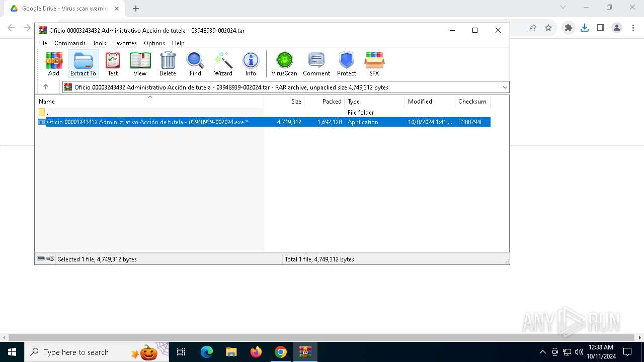Image resolution: width=644 pixels, height=362 pixels.
Task: Click the browser horizontal scrollbar
Action: click(321, 337)
